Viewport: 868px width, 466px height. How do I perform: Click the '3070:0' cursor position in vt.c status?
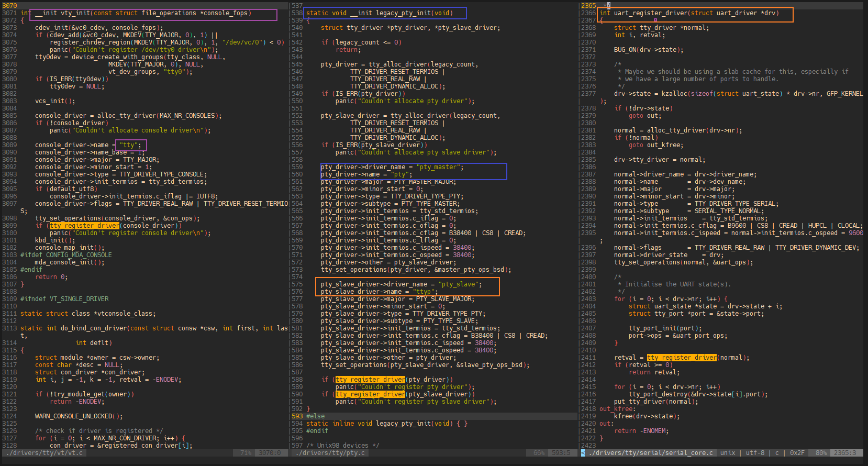pyautogui.click(x=270, y=453)
